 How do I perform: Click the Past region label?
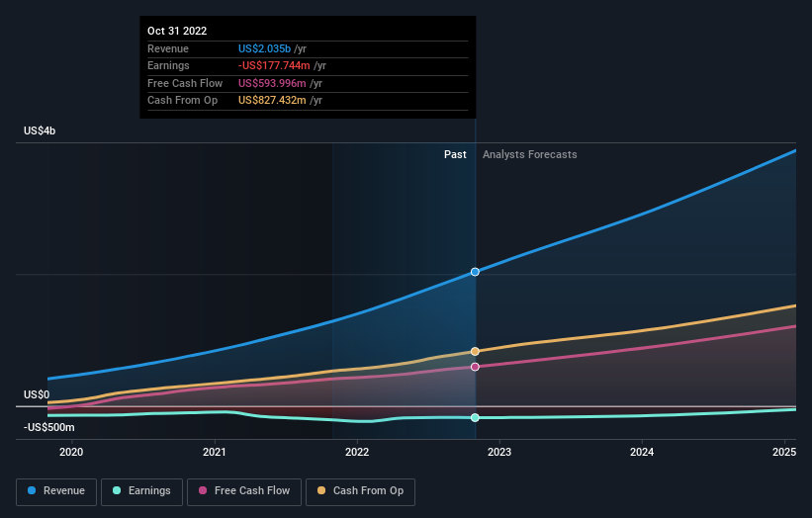pyautogui.click(x=455, y=154)
